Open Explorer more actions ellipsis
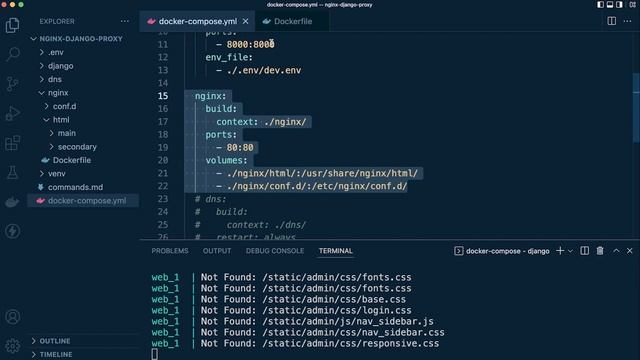The image size is (640, 360). coord(125,21)
